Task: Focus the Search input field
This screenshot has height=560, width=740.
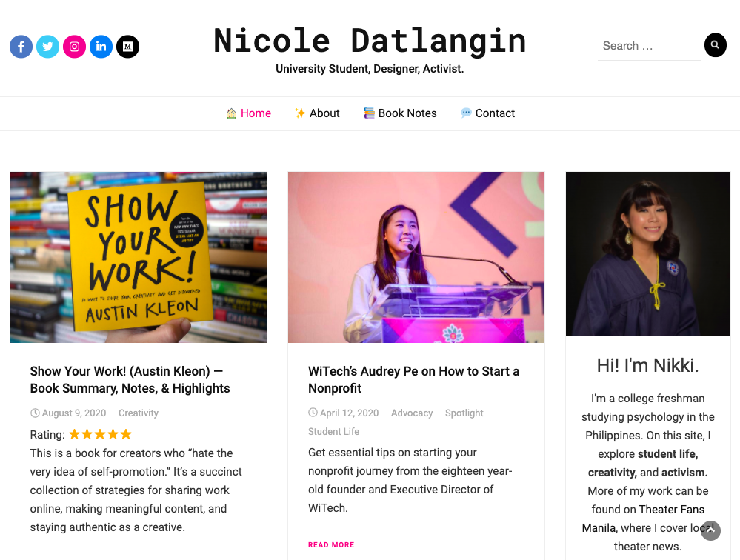Action: pyautogui.click(x=650, y=46)
